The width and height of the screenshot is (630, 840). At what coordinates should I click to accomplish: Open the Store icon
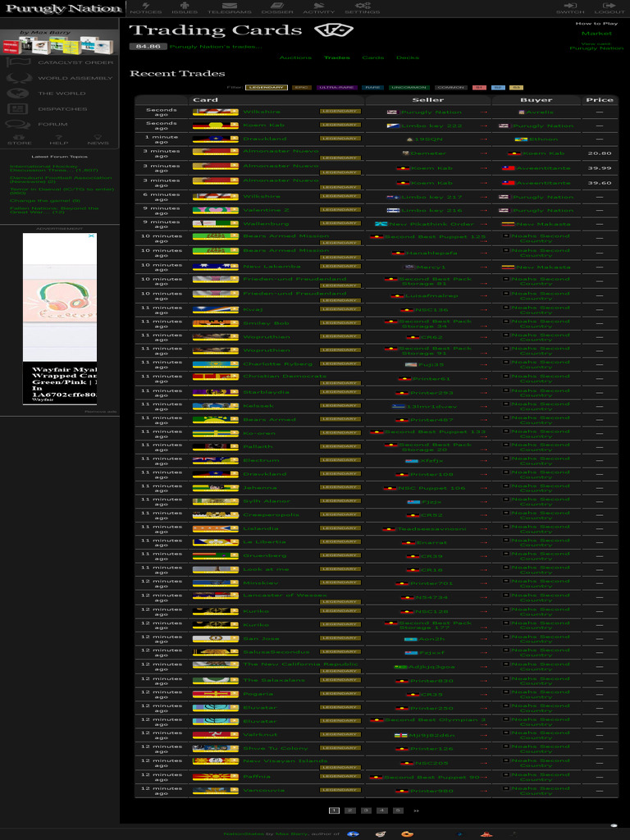20,137
